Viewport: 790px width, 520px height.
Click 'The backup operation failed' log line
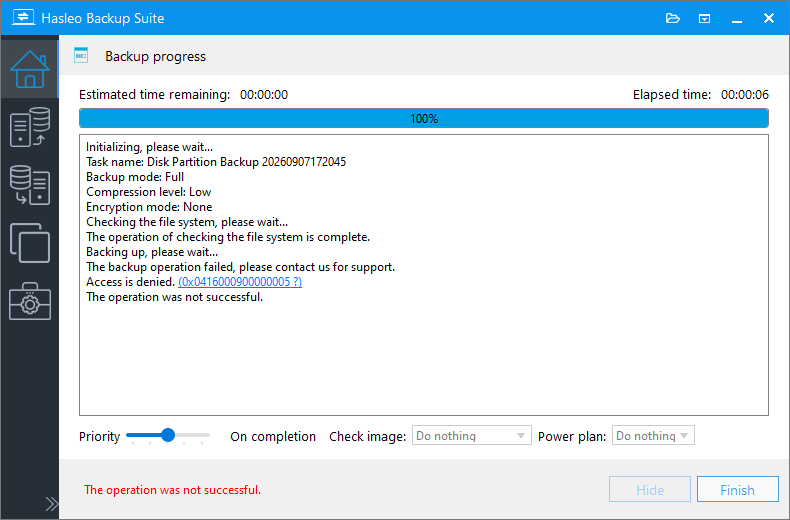(x=240, y=267)
